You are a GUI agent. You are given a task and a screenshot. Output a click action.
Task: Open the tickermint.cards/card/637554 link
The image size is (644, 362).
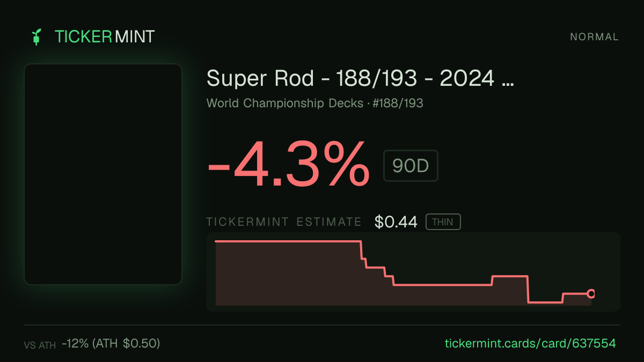pyautogui.click(x=530, y=343)
